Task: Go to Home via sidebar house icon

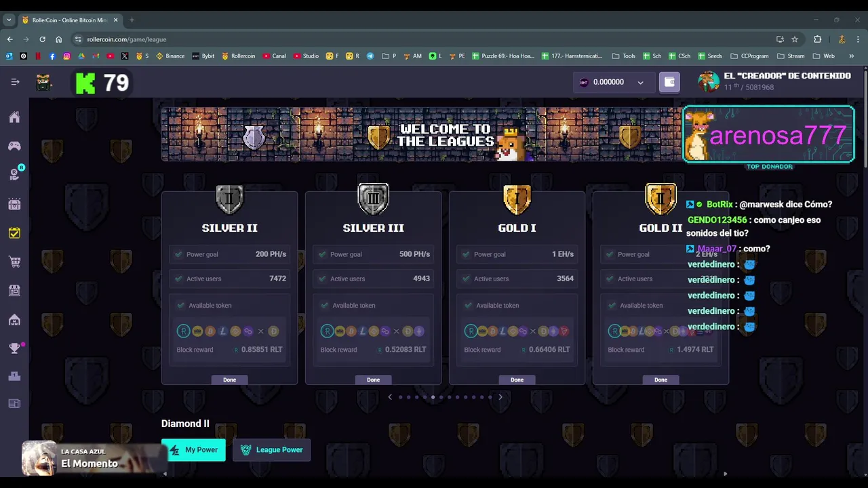Action: 14,117
